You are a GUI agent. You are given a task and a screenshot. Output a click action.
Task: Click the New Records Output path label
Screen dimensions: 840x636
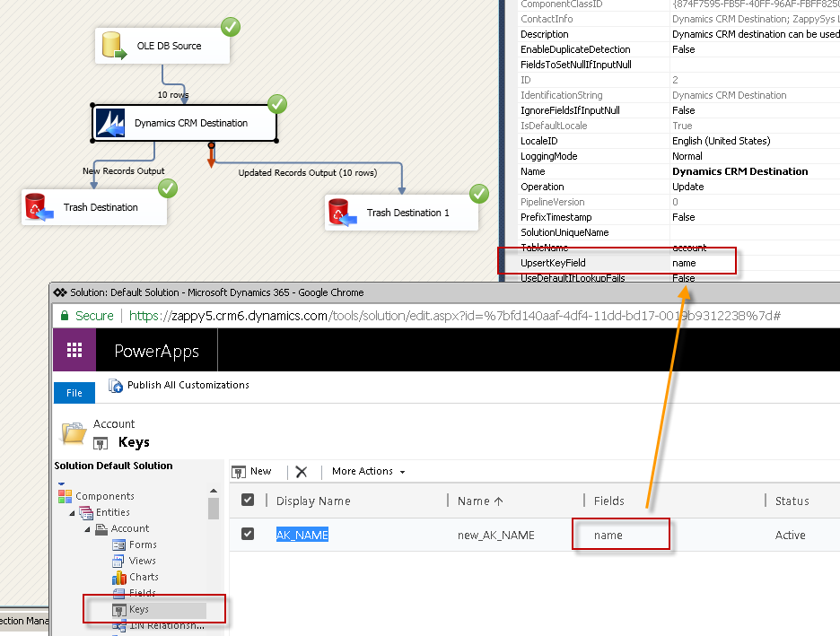[123, 170]
